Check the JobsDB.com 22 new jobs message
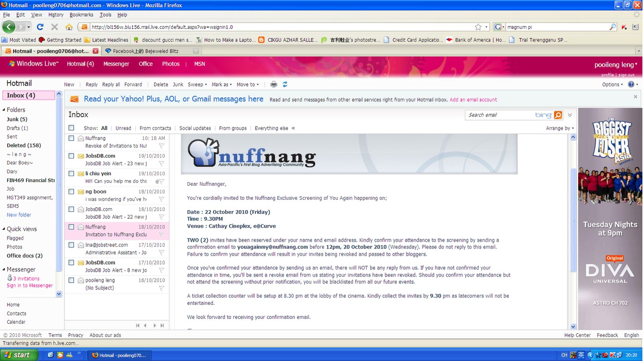Image resolution: width=644 pixels, height=361 pixels. click(71, 209)
